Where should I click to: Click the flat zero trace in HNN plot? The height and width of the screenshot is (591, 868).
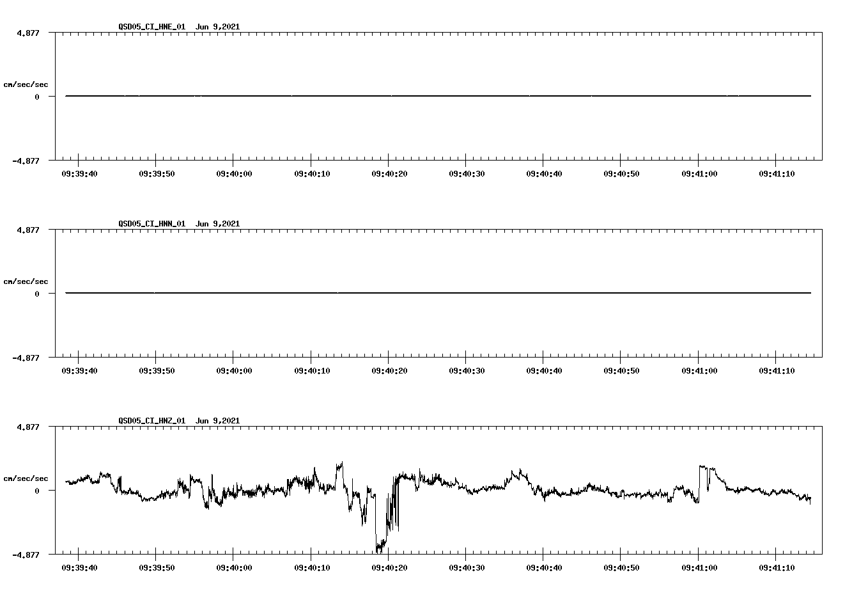pyautogui.click(x=438, y=293)
